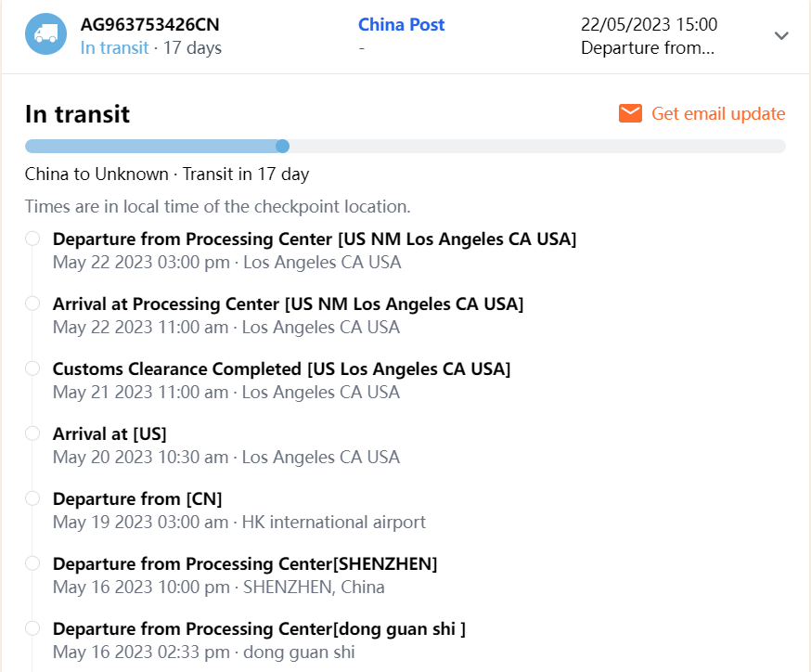Click the blue delivery truck icon

tap(45, 34)
